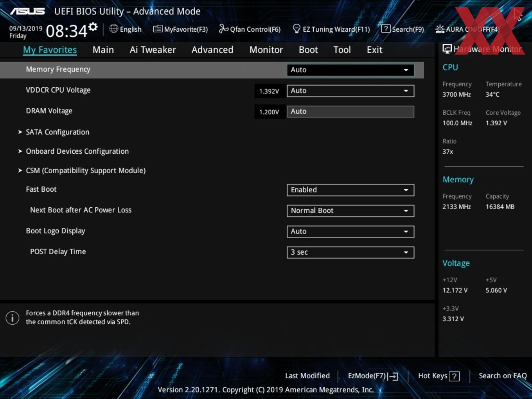The height and width of the screenshot is (399, 532).
Task: Open the Tool tab
Action: (342, 50)
